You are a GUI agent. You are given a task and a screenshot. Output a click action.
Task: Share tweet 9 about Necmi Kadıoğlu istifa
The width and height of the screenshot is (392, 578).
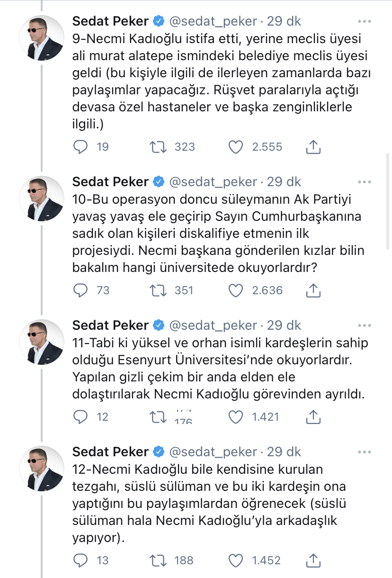(x=313, y=147)
